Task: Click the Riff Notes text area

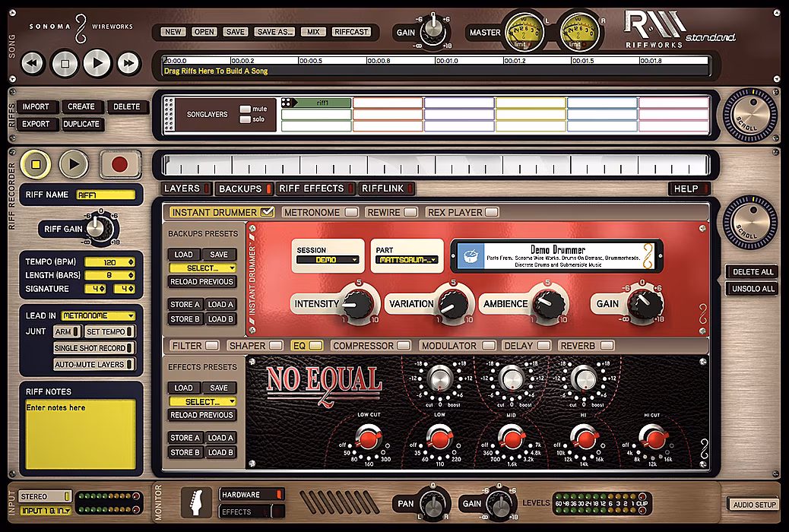Action: coord(80,433)
